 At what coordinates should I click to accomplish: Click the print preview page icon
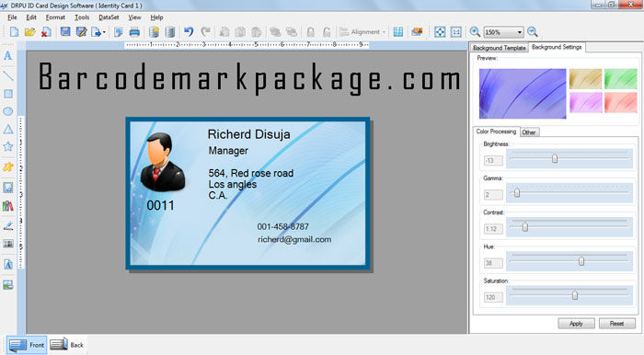coord(119,32)
